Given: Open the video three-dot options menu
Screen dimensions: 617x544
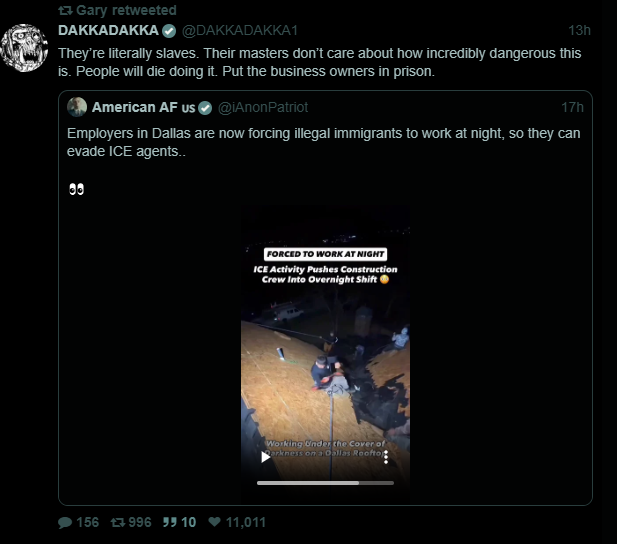Looking at the screenshot, I should coord(386,457).
